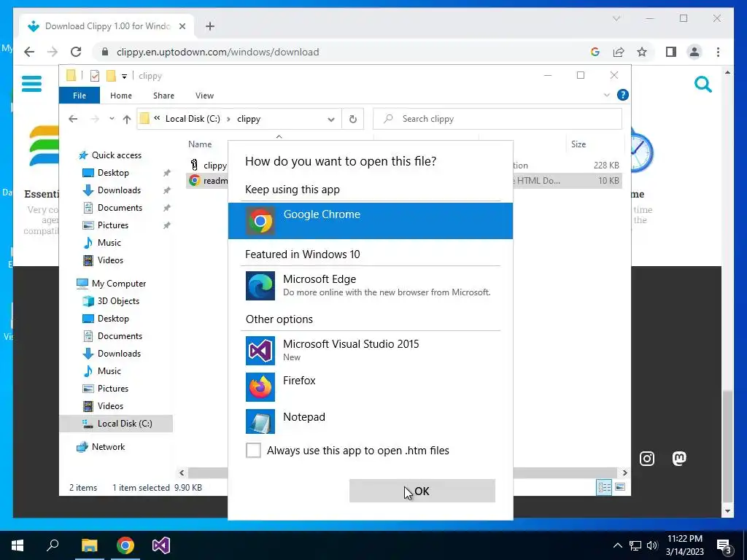Open Uptodown hamburger menu

point(31,84)
